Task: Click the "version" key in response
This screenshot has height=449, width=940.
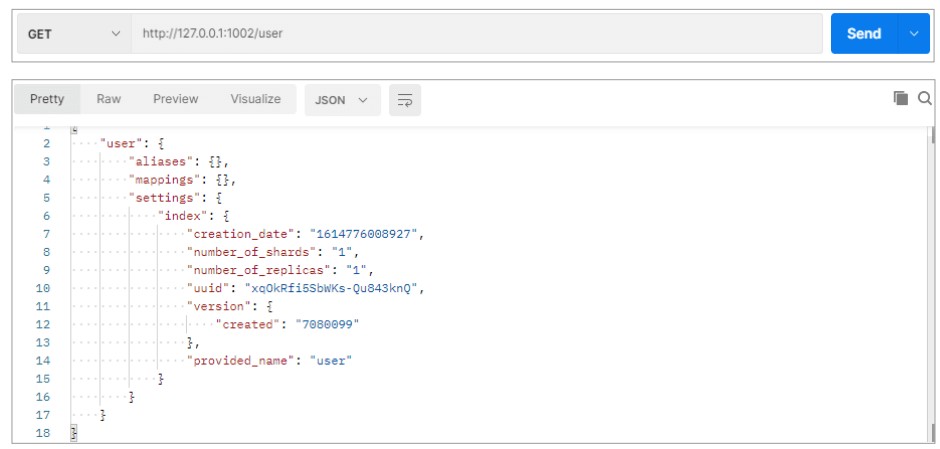Action: coord(216,306)
